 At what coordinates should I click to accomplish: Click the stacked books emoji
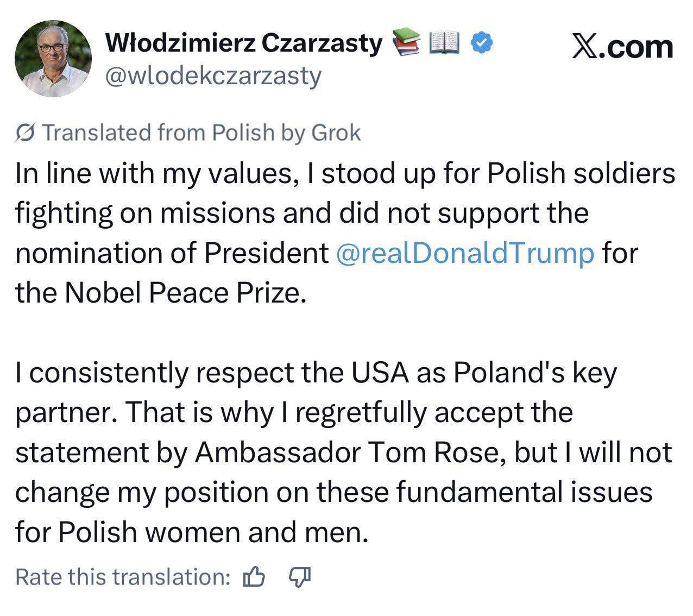[x=406, y=42]
